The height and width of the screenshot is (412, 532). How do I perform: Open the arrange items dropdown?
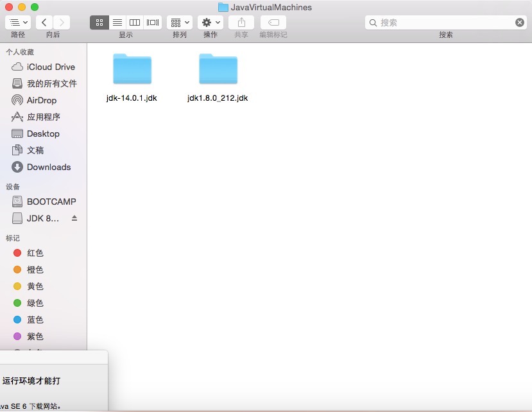180,22
